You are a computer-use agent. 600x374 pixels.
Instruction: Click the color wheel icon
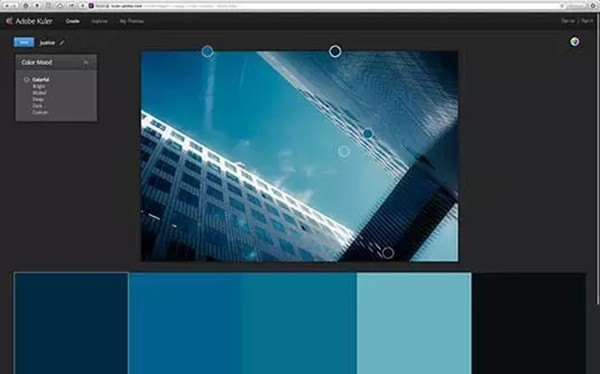[574, 42]
